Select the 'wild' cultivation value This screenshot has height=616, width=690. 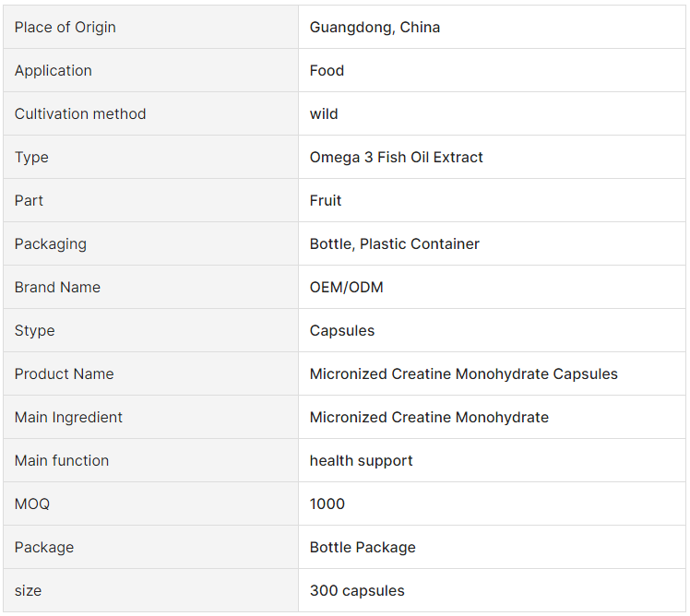pos(324,113)
